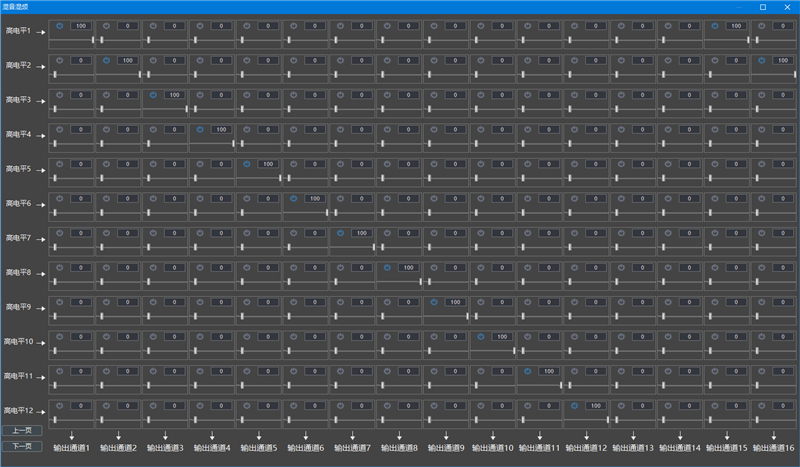This screenshot has height=467, width=800.
Task: Disable routing from 高电平3 to 输出通道3
Action: click(153, 95)
